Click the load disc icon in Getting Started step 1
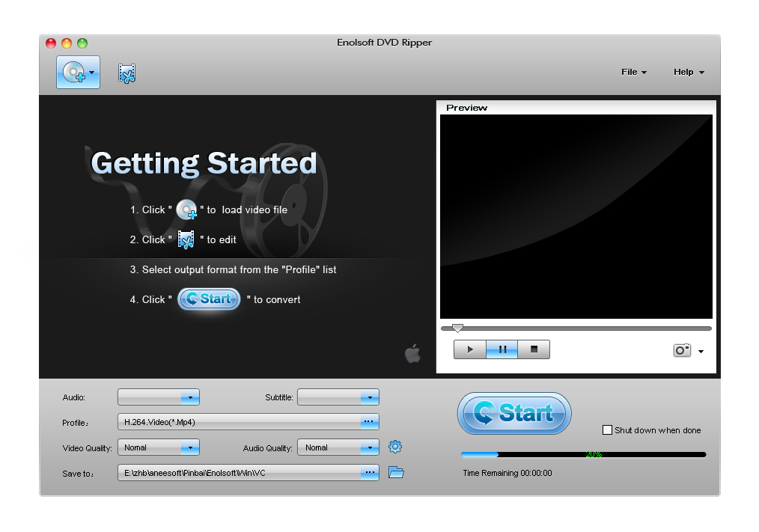This screenshot has width=759, height=532. pyautogui.click(x=186, y=210)
